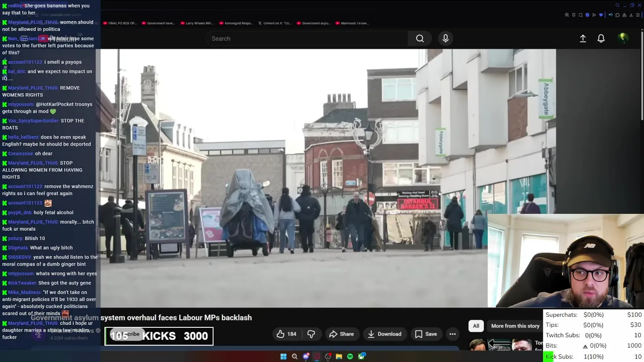Toggle the blue shield ad blocker icon

(x=587, y=15)
